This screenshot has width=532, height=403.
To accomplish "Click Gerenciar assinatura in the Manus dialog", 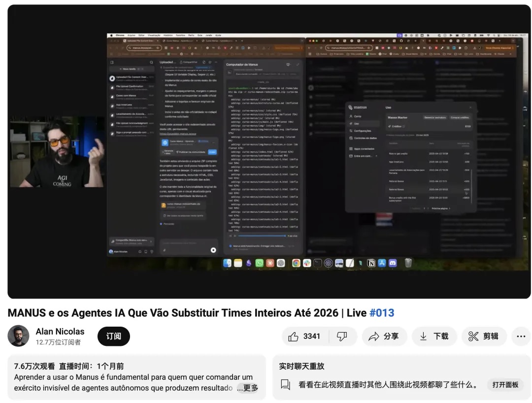I will pyautogui.click(x=435, y=117).
